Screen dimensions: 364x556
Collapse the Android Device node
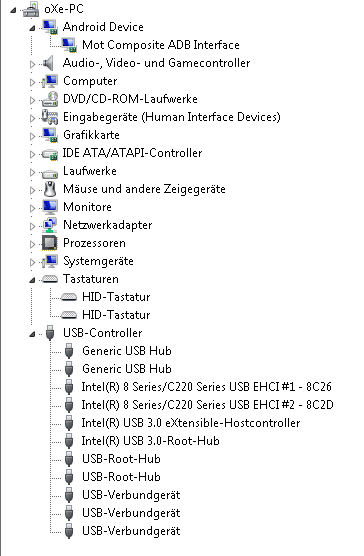click(32, 28)
